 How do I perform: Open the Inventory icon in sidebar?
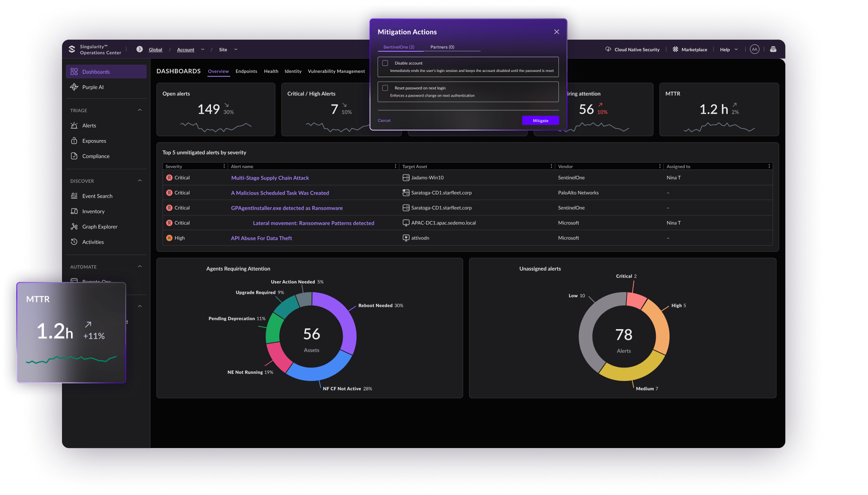pyautogui.click(x=74, y=212)
